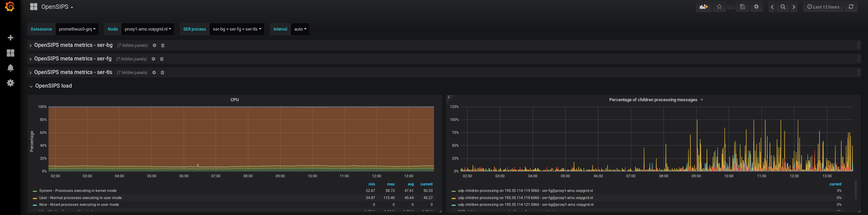Open dashboard settings gear in top bar

pos(756,7)
